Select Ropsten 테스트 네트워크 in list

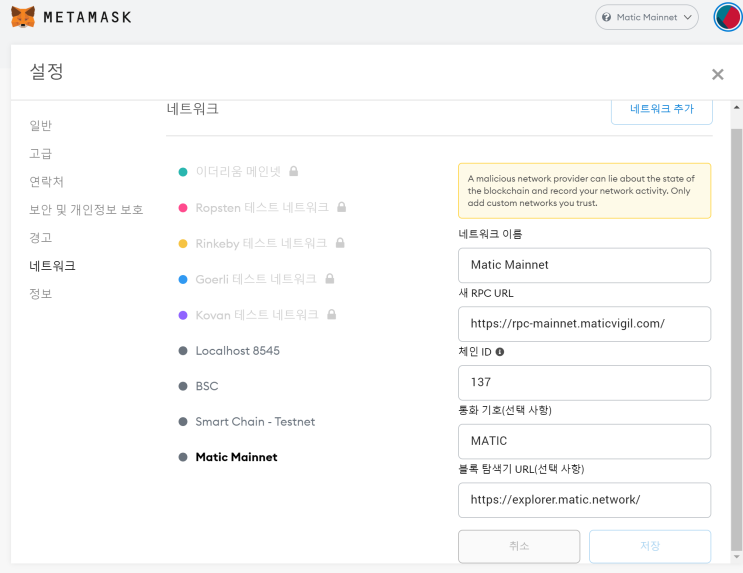(262, 208)
